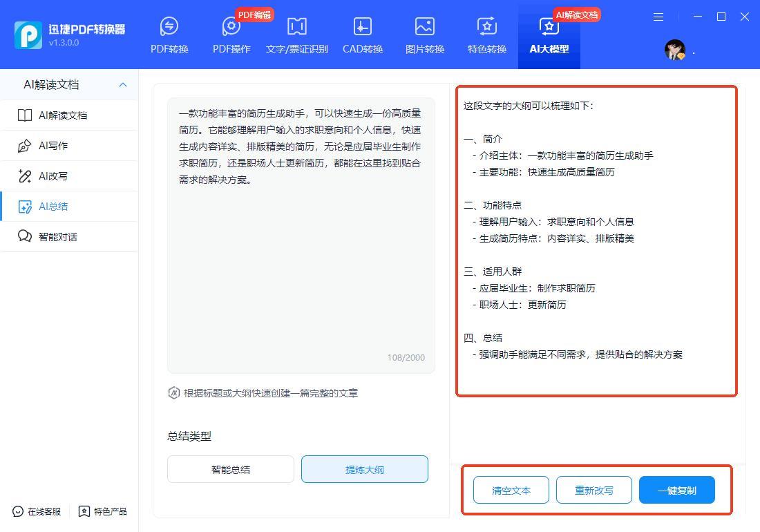The height and width of the screenshot is (532, 760).
Task: Go to AI改写 in sidebar
Action: [53, 176]
